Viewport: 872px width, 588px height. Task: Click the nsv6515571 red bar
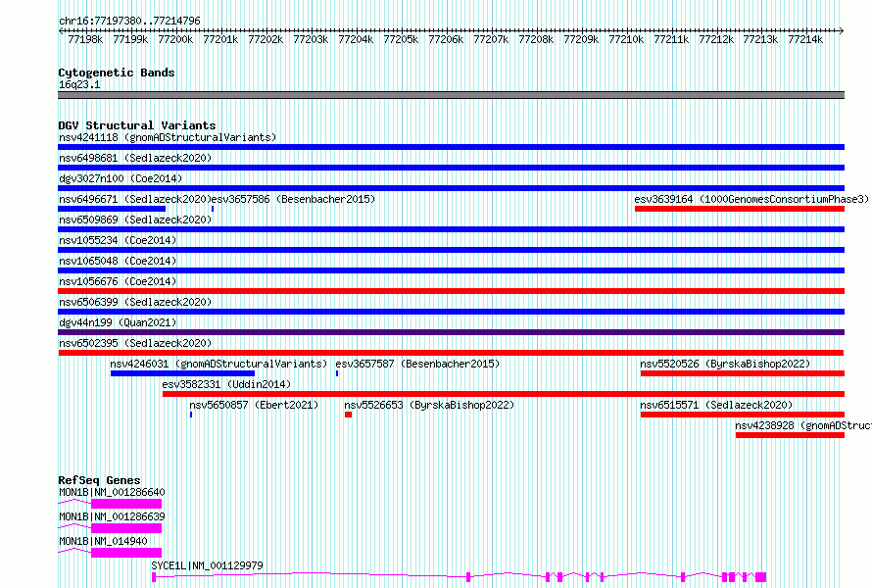743,415
